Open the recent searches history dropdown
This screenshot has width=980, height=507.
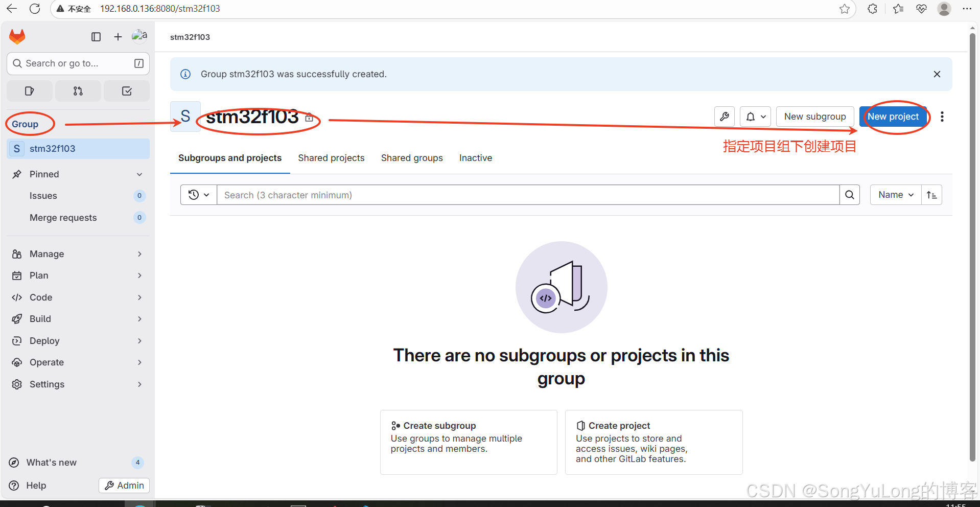199,195
